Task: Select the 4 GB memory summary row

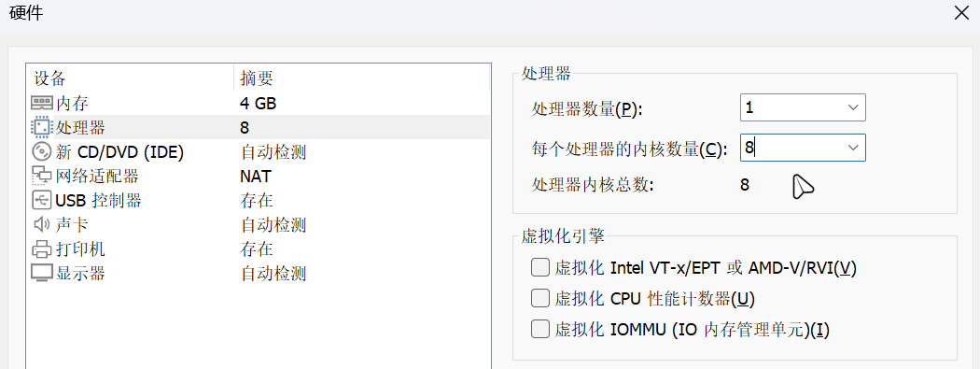Action: pos(259,103)
